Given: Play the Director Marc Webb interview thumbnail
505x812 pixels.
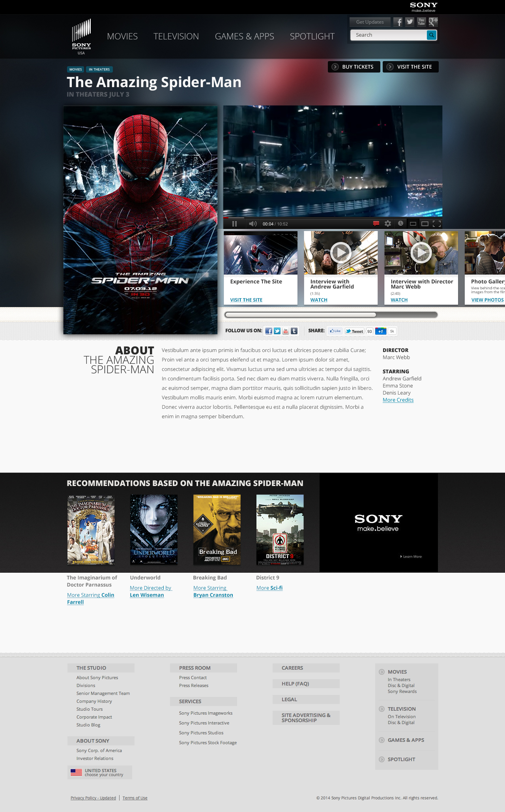Looking at the screenshot, I should [421, 253].
